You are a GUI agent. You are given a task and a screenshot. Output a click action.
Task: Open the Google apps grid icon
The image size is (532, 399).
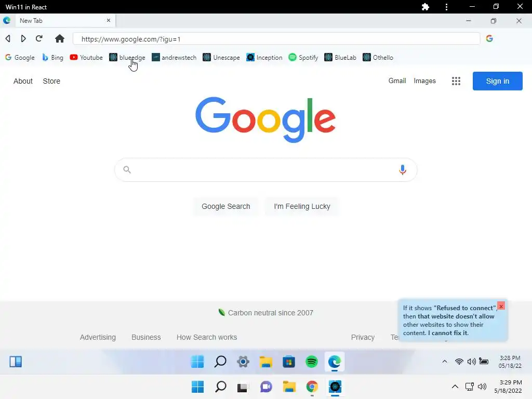[456, 81]
